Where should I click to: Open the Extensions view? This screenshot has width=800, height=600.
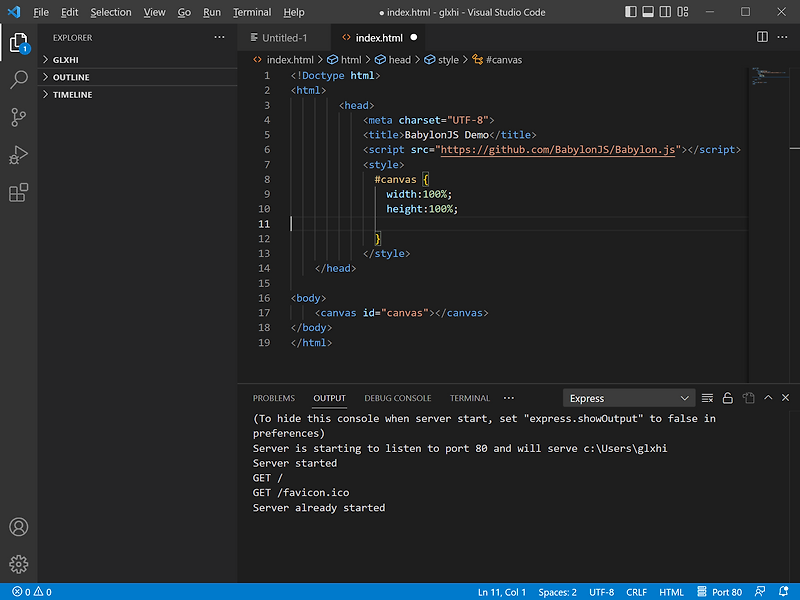click(18, 192)
